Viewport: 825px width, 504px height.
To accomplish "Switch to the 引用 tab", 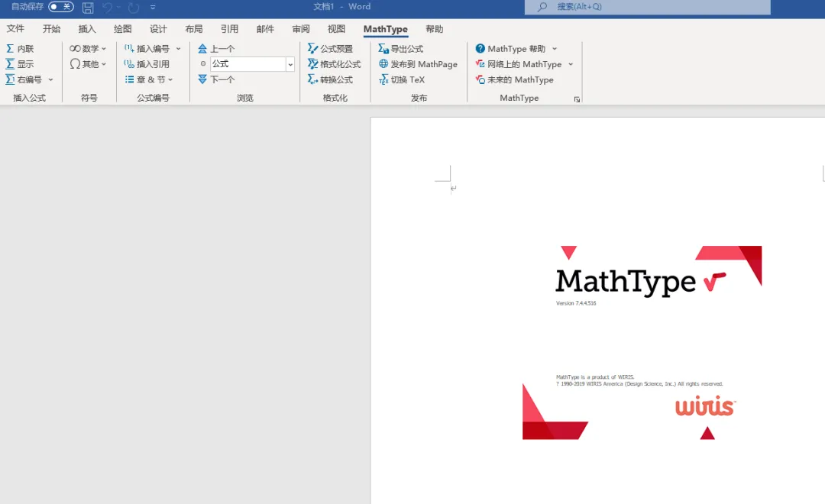I will pyautogui.click(x=229, y=29).
